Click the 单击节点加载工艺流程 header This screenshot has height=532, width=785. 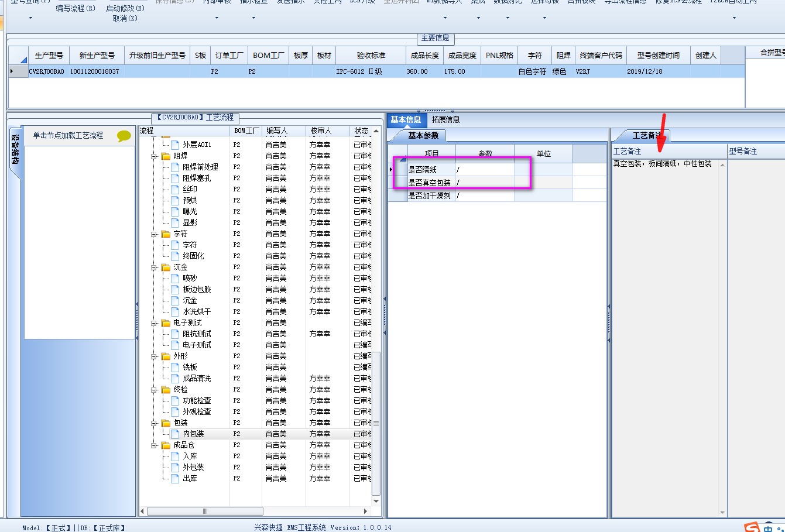(68, 135)
